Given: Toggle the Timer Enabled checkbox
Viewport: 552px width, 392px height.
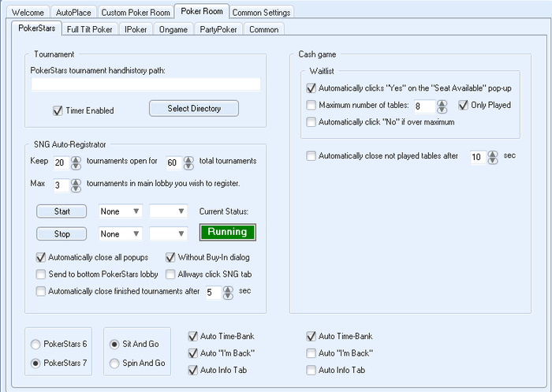Looking at the screenshot, I should (57, 110).
